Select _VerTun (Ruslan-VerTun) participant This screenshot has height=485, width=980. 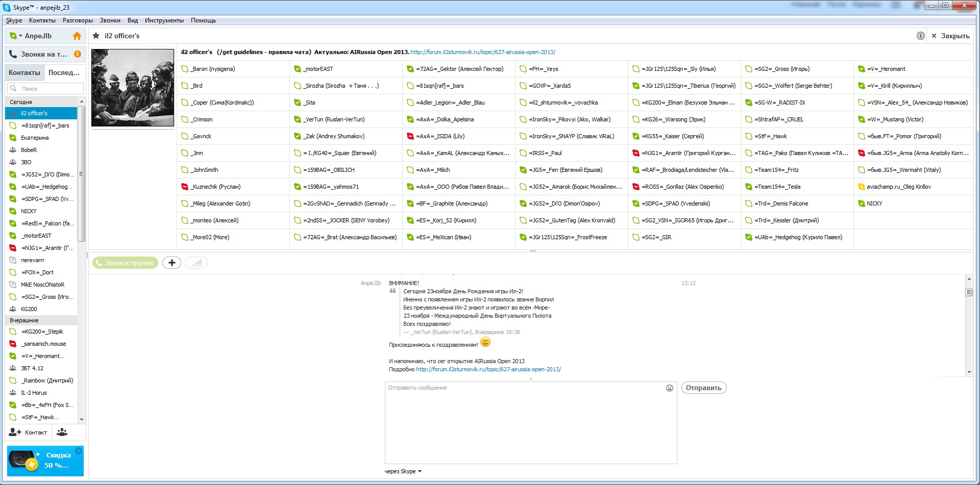pos(346,119)
